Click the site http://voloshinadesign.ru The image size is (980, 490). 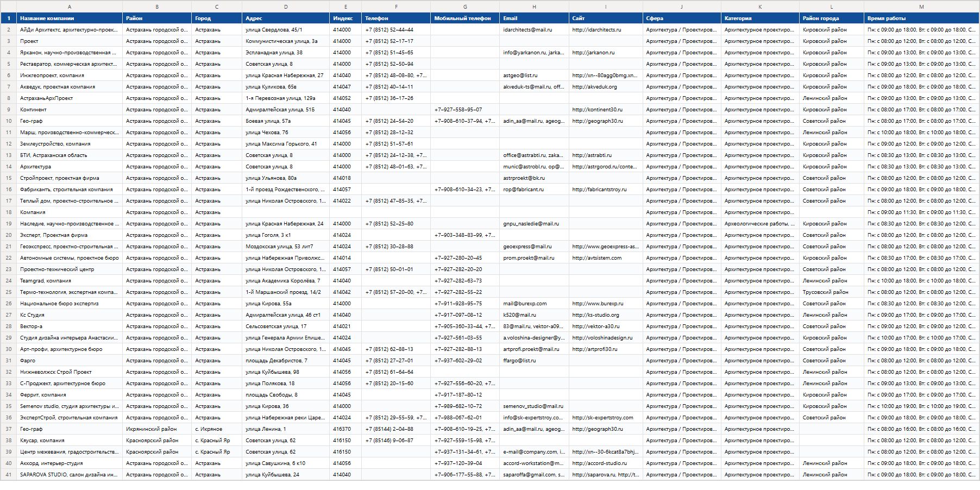click(x=606, y=338)
